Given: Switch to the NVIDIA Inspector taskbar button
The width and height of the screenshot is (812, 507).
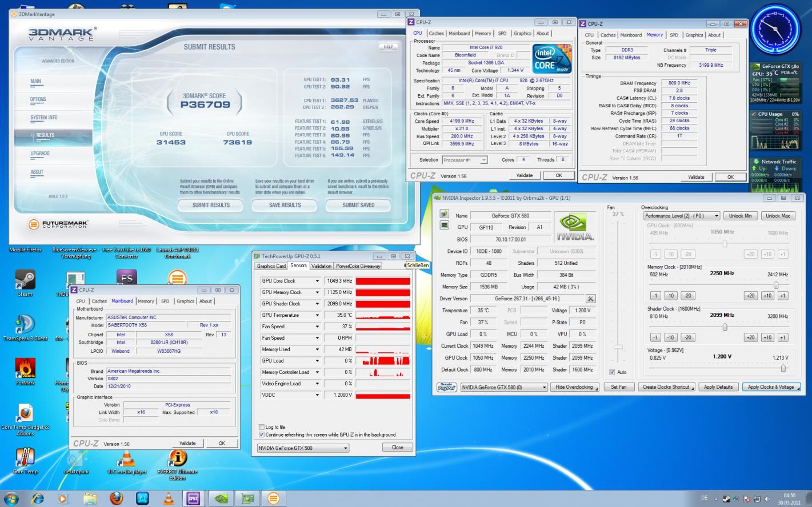Looking at the screenshot, I should [x=221, y=498].
